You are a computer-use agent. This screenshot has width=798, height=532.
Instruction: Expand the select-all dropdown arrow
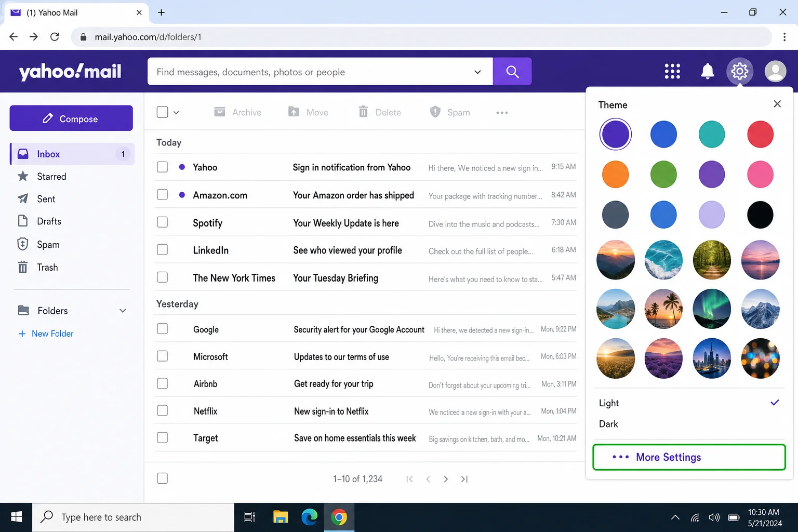(176, 113)
